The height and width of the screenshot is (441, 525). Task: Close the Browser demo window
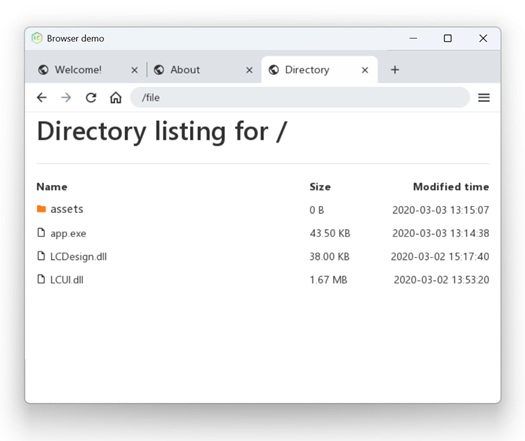click(x=483, y=38)
